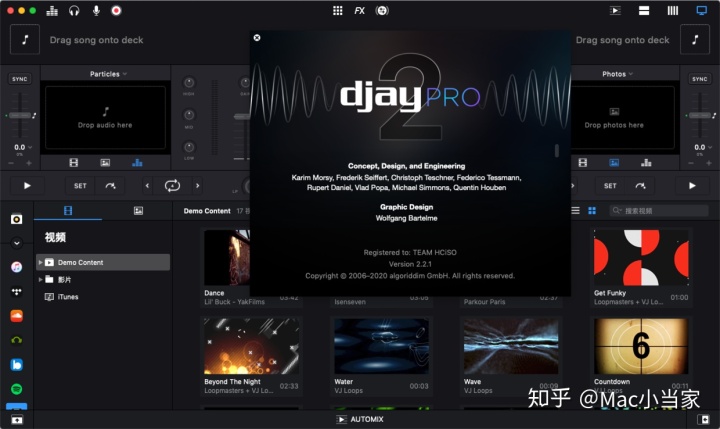Image resolution: width=720 pixels, height=429 pixels.
Task: Jump to cue point on left deck
Action: click(x=110, y=186)
